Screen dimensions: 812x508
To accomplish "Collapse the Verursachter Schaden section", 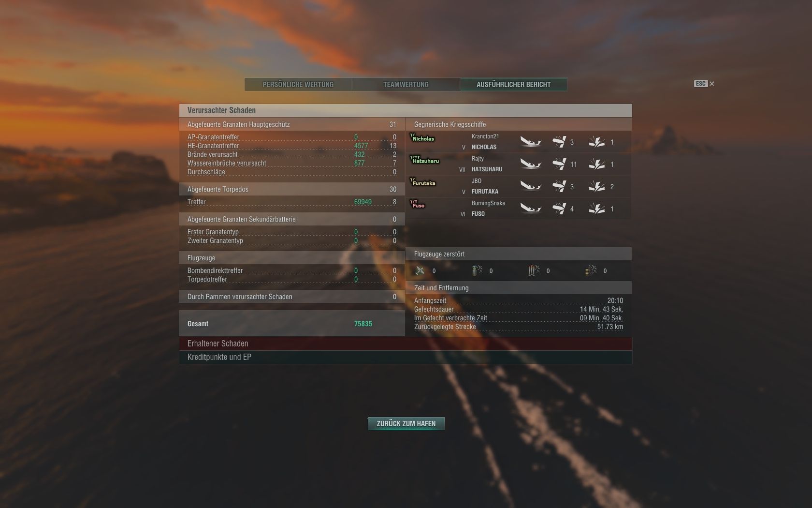I will (x=406, y=110).
